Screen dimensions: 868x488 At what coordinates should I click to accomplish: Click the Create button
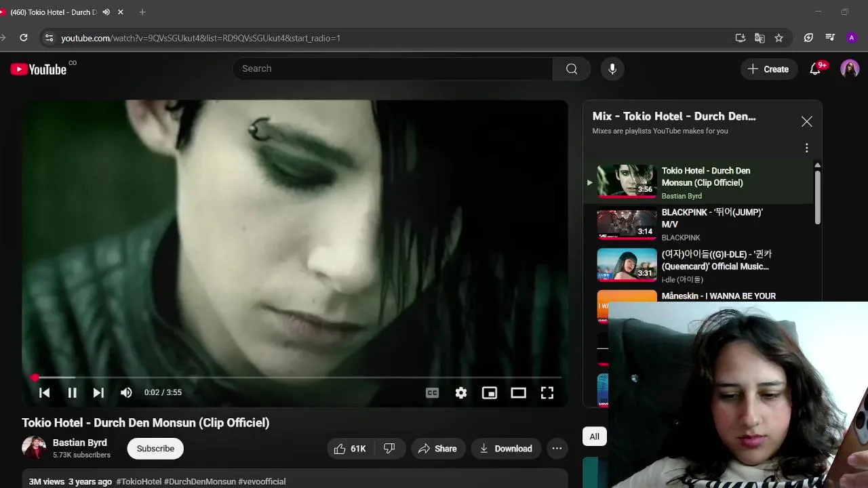point(769,68)
